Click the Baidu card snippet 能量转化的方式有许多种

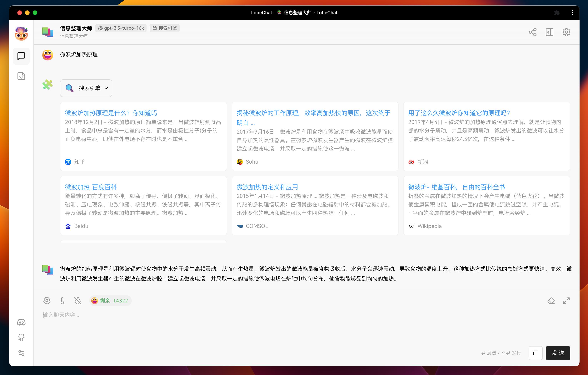[x=143, y=204]
